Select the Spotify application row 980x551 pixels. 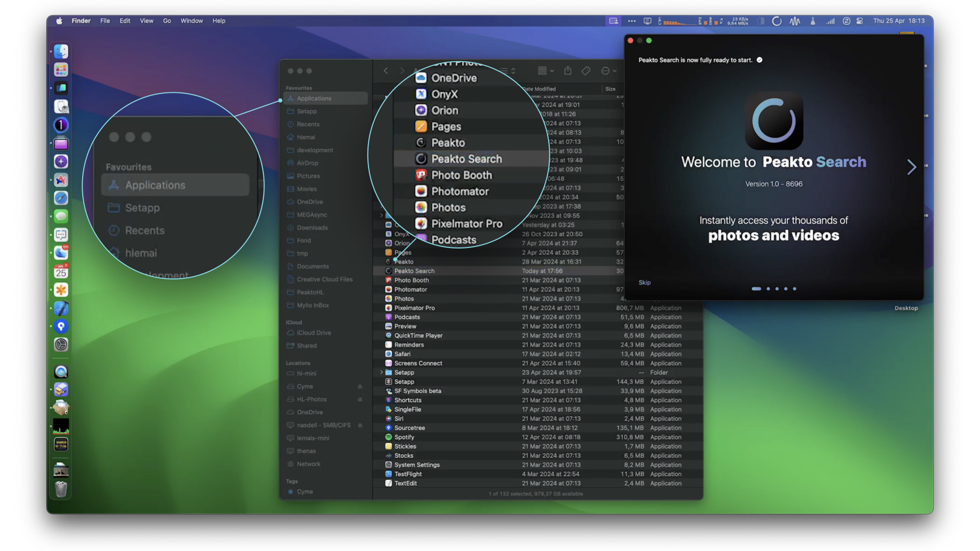pos(537,437)
